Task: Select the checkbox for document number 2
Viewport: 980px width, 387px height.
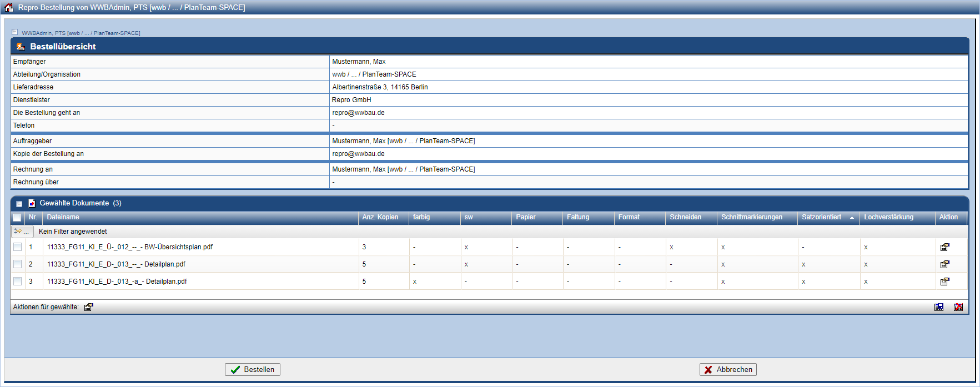Action: point(17,264)
